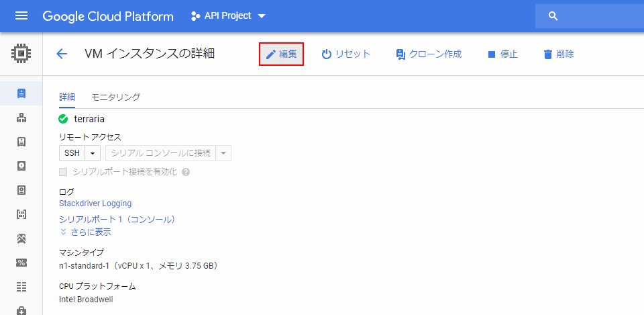Open metadata list icon in sidebar
The height and width of the screenshot is (315, 644).
tap(21, 287)
